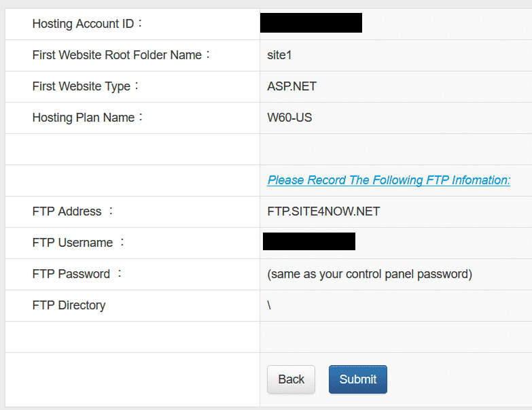Click the Back button

(291, 379)
